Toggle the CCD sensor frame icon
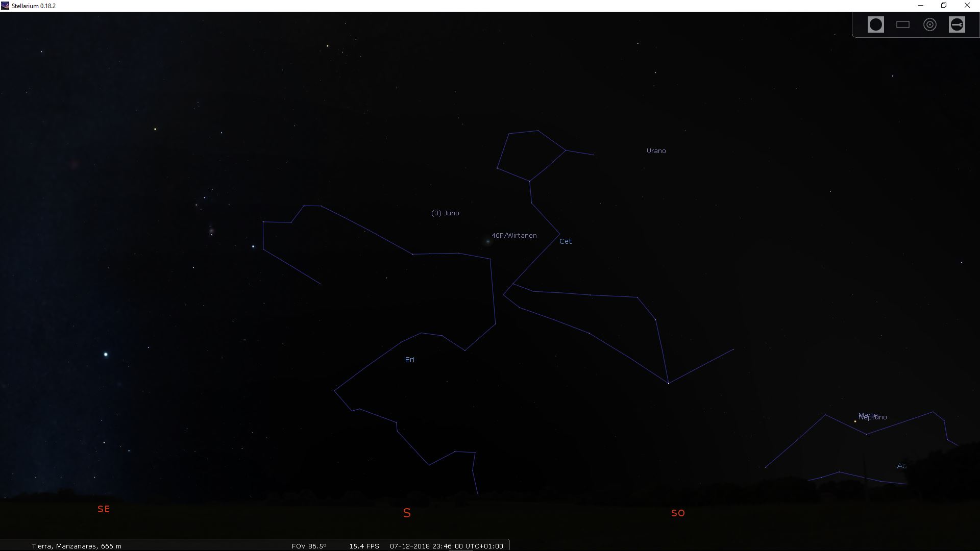Viewport: 980px width, 551px height. (902, 24)
